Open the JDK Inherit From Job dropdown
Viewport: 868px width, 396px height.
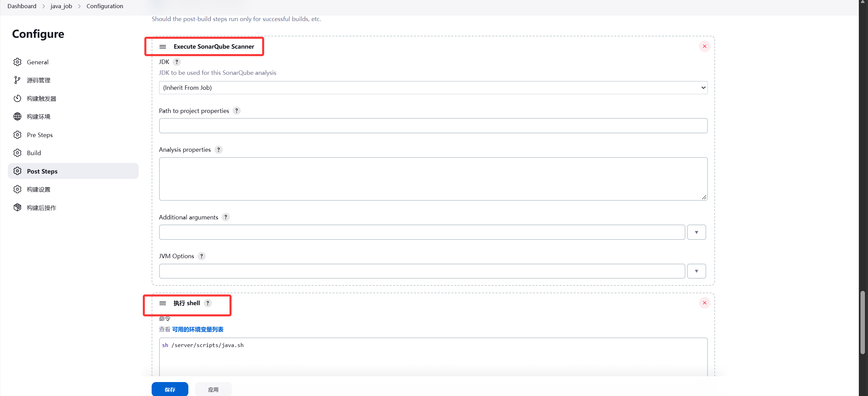coord(433,87)
